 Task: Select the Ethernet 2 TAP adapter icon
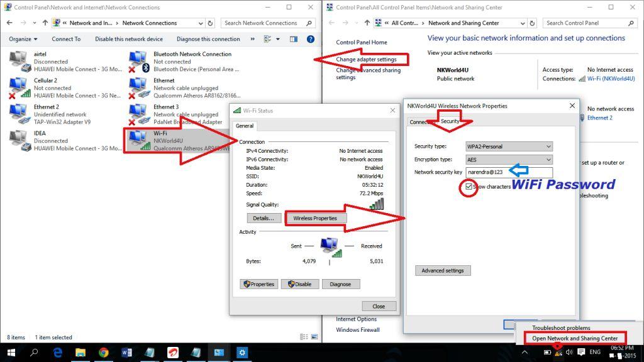click(x=19, y=114)
